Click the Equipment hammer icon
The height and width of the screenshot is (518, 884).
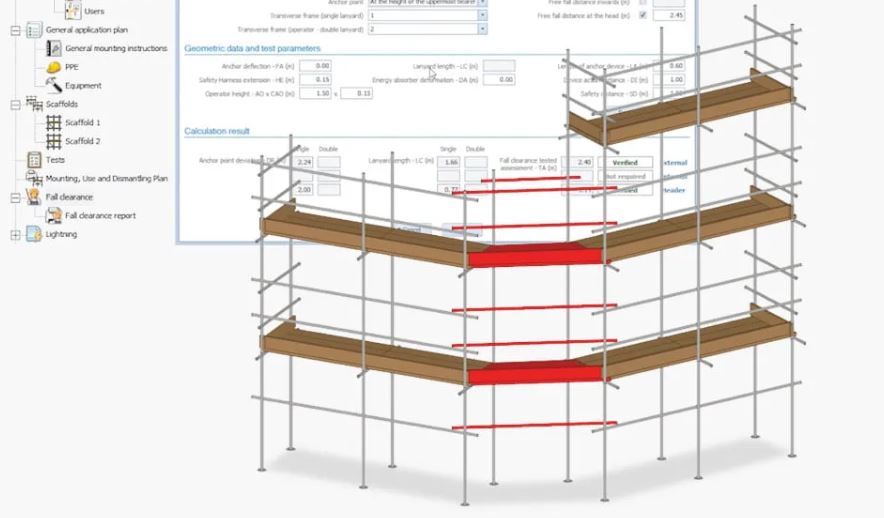point(54,85)
